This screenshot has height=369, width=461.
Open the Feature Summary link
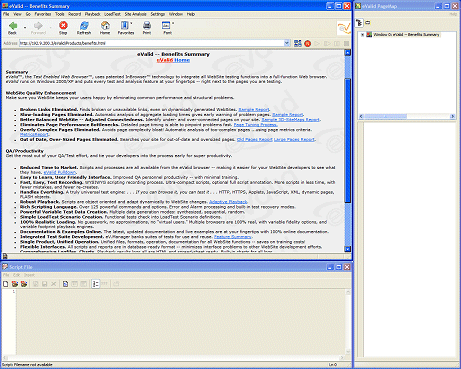coord(233,237)
